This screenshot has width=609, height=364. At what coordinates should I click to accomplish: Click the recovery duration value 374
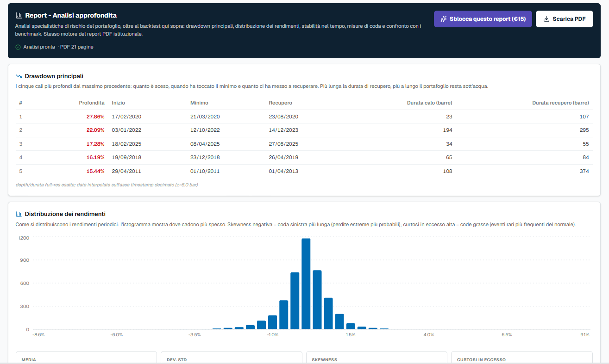point(584,171)
